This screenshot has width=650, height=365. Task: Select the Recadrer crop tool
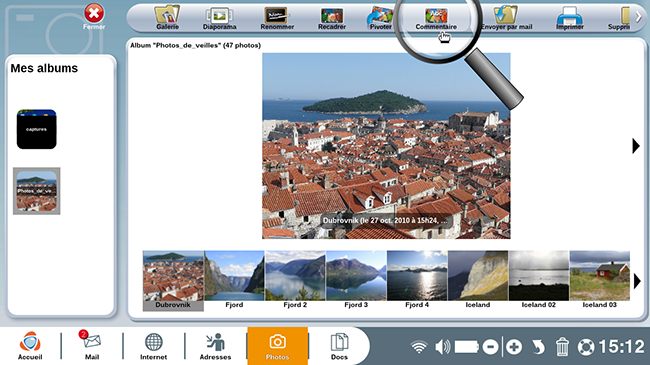click(332, 19)
